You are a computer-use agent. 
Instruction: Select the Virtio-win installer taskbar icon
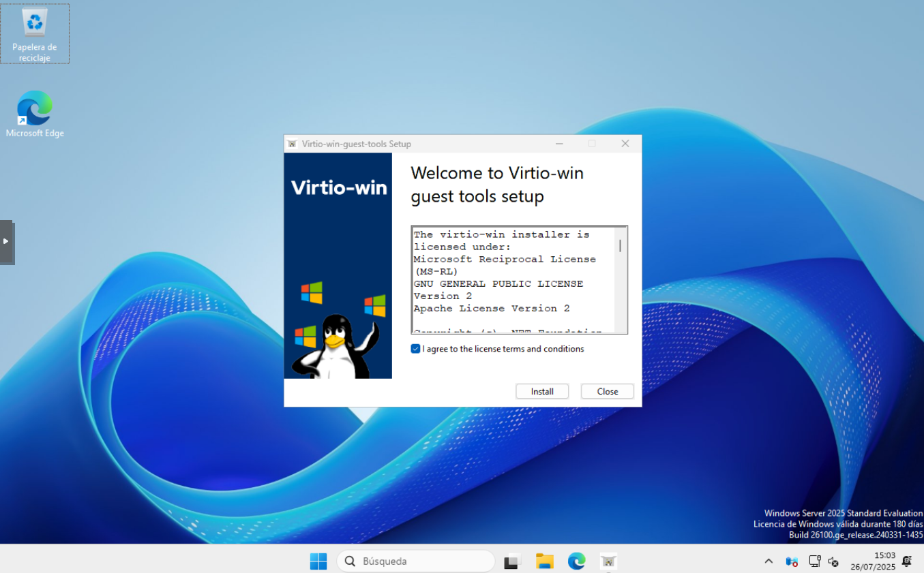[x=608, y=561]
